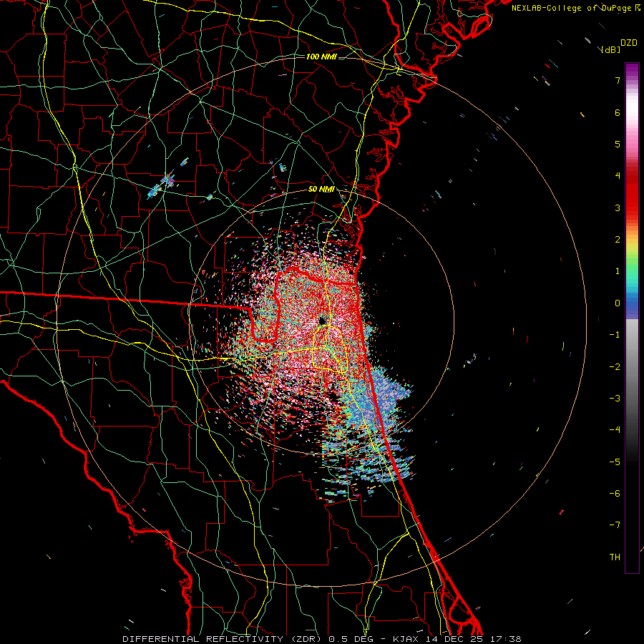Click the -5 value on the color scale

pyautogui.click(x=615, y=462)
